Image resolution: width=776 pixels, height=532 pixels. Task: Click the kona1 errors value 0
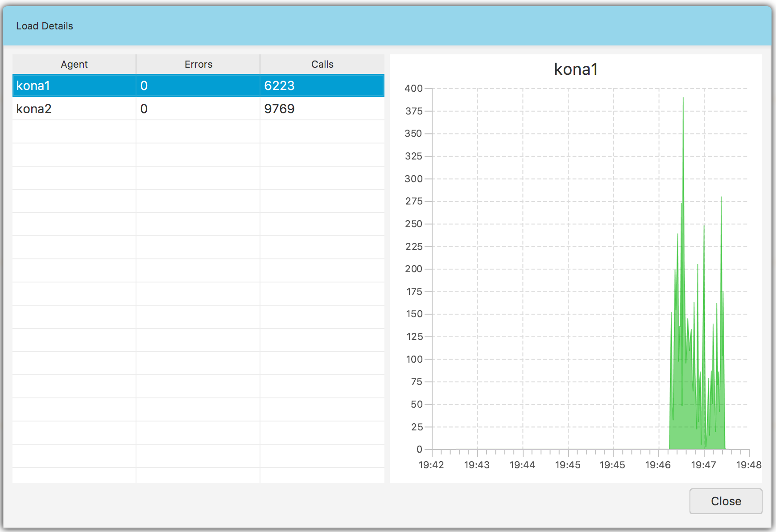(198, 86)
